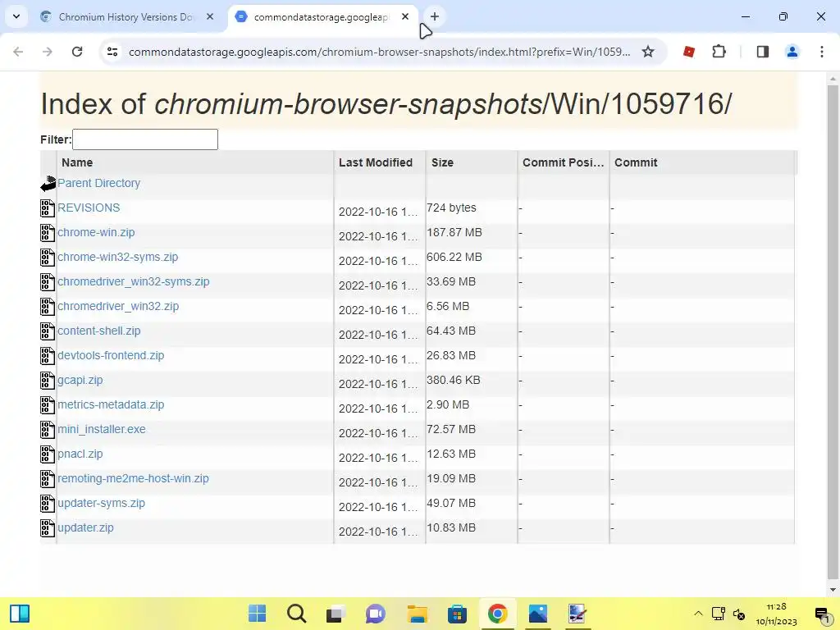Screen dimensions: 840x630
Task: Click the address bar URL
Action: coord(379,52)
